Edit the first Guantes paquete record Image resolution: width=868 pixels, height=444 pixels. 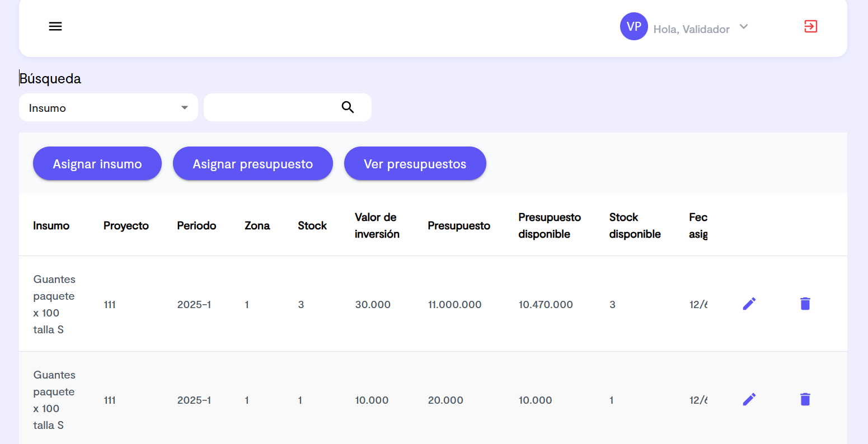749,304
